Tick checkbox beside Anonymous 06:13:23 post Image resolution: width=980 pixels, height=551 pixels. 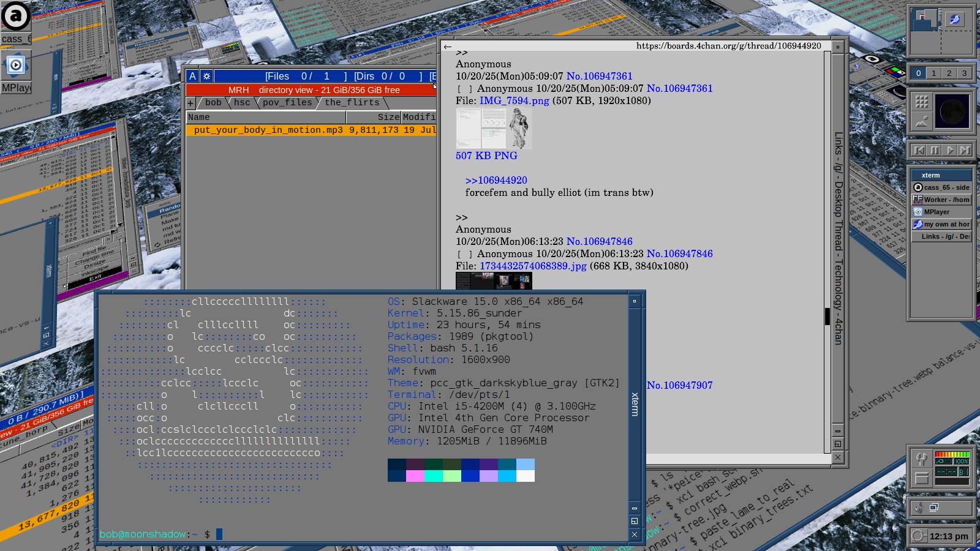point(465,254)
